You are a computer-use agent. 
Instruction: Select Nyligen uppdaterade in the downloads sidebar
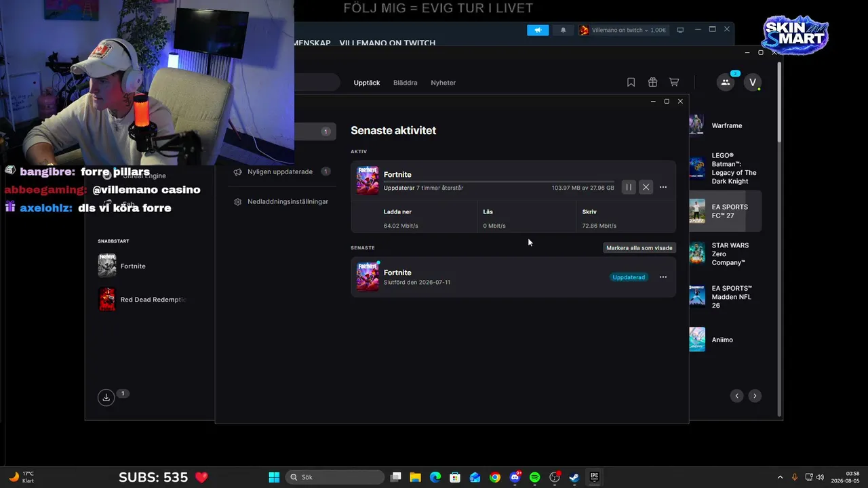pyautogui.click(x=281, y=171)
